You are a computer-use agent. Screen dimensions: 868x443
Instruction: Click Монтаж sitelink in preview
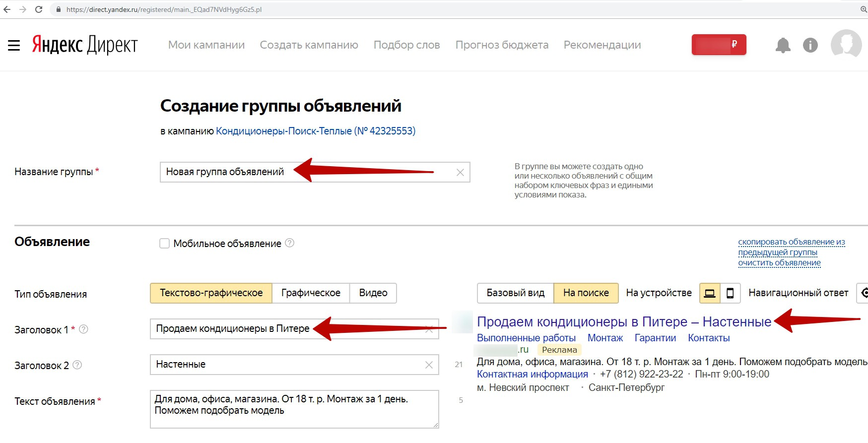coord(605,338)
